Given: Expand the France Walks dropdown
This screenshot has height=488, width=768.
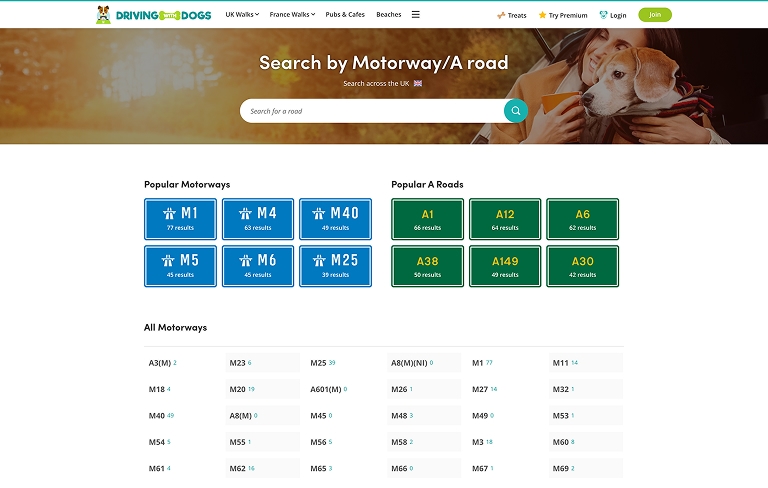Looking at the screenshot, I should point(292,15).
